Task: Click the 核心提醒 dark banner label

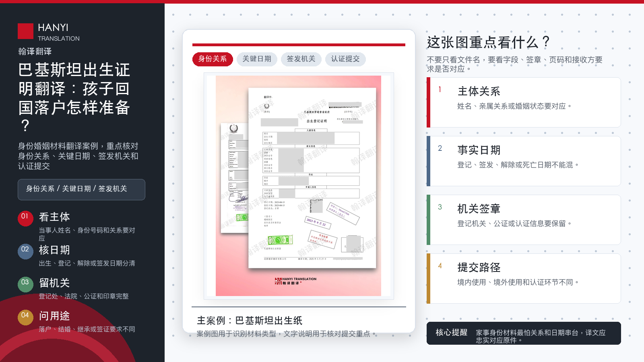Action: tap(452, 333)
